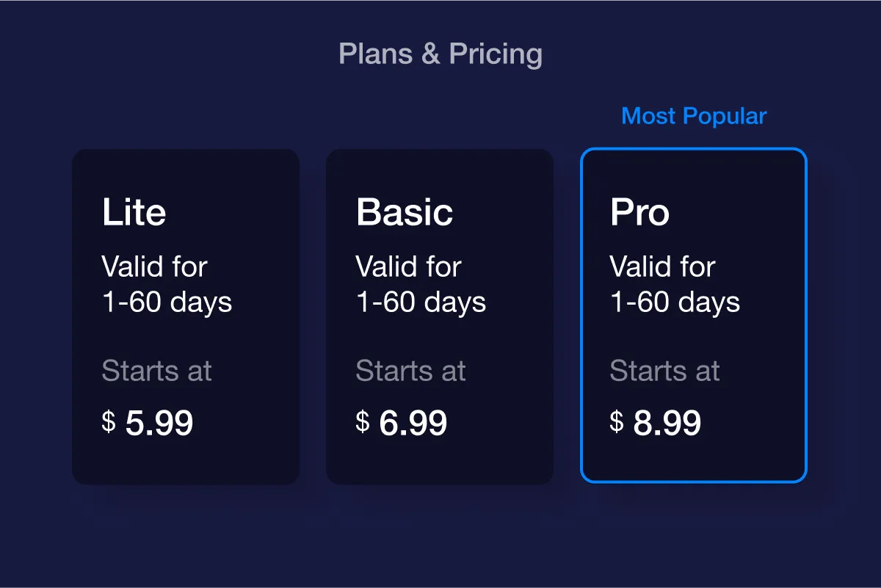
Task: Click the $5.99 price
Action: pyautogui.click(x=148, y=423)
